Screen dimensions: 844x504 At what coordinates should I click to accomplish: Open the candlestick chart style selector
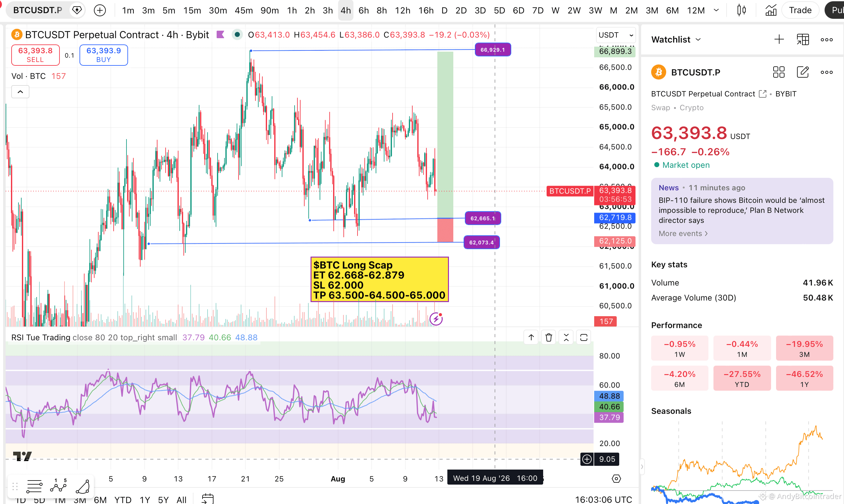click(741, 10)
